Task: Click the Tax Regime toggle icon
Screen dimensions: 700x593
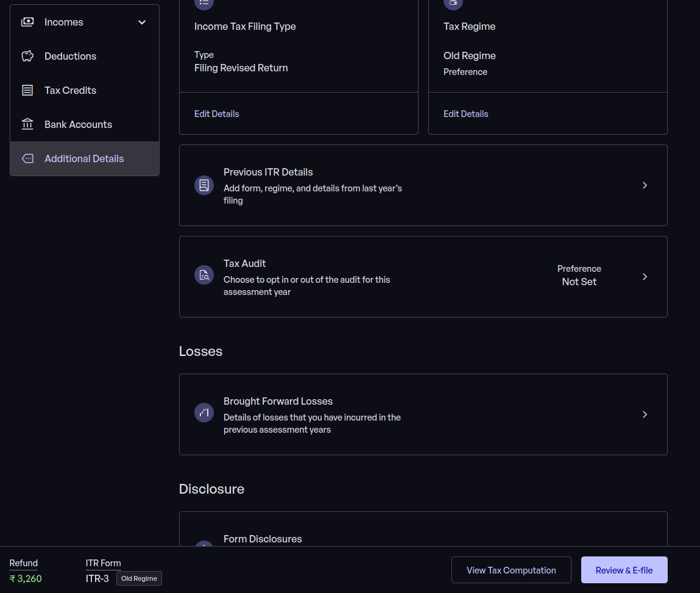Action: tap(453, 4)
